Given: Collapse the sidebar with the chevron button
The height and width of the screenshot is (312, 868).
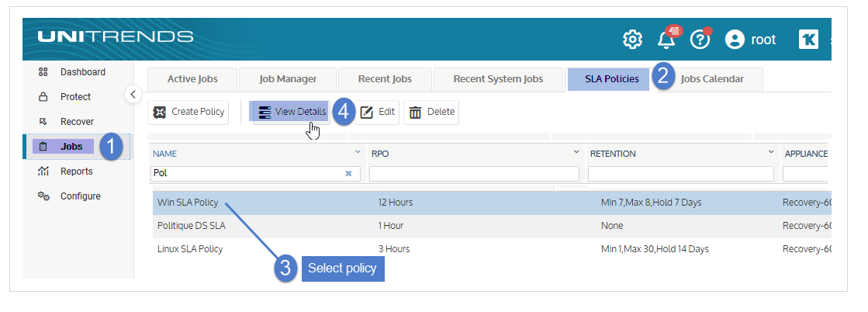Looking at the screenshot, I should 133,94.
